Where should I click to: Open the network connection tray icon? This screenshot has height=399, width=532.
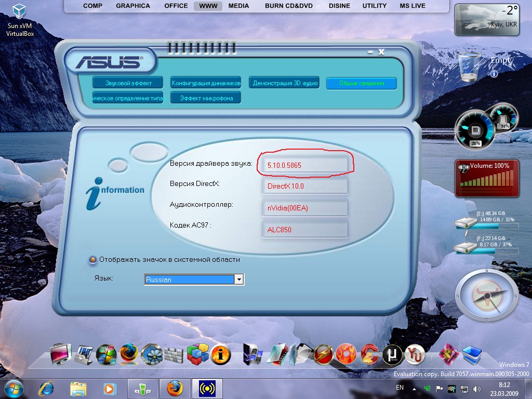pyautogui.click(x=464, y=389)
